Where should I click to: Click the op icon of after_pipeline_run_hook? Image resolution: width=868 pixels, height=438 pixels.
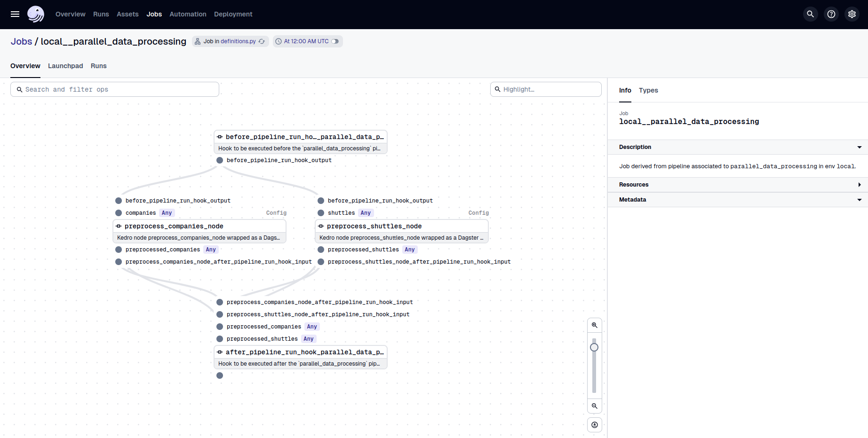[220, 352]
